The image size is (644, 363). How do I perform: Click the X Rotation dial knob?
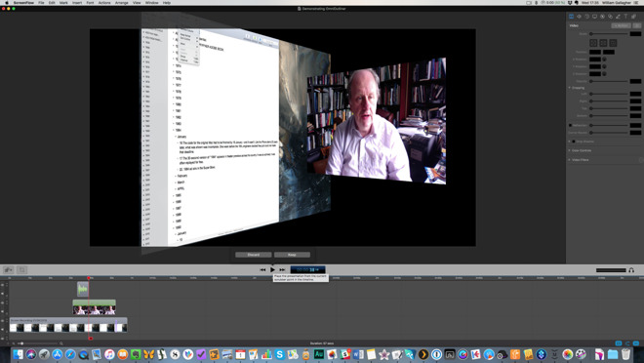pos(605,60)
